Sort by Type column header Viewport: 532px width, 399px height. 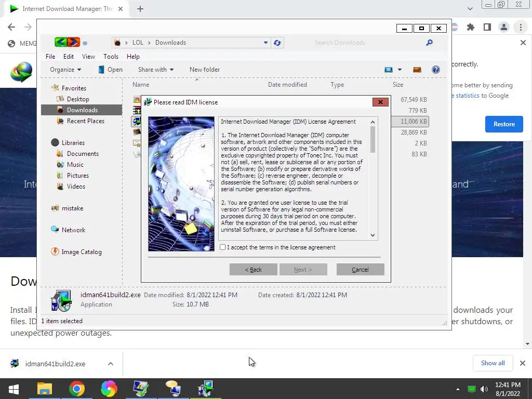coord(337,85)
